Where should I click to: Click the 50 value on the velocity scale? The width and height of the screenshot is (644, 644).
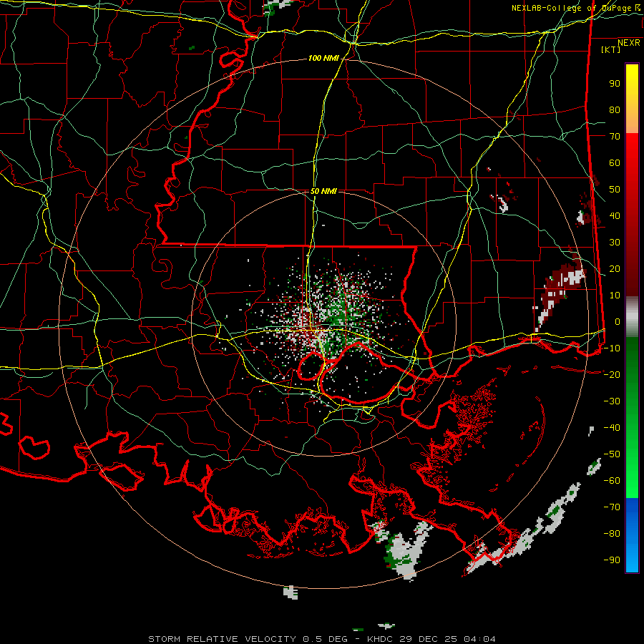615,190
